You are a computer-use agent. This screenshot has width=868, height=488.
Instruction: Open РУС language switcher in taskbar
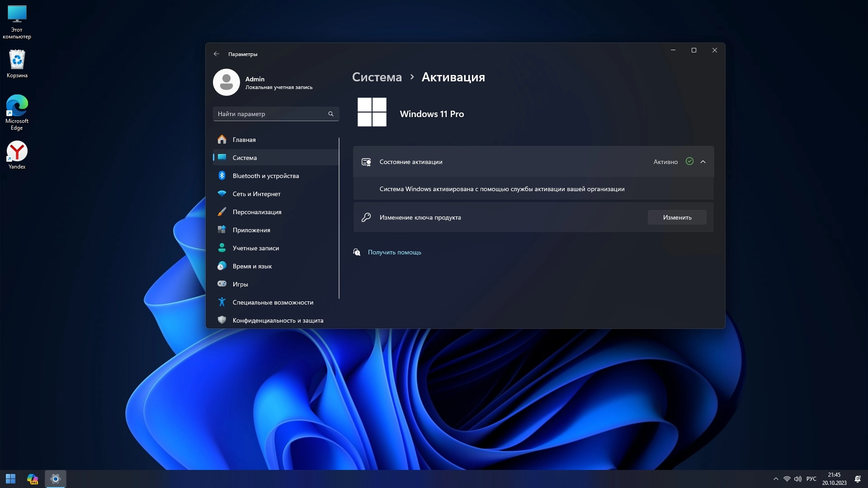[811, 479]
